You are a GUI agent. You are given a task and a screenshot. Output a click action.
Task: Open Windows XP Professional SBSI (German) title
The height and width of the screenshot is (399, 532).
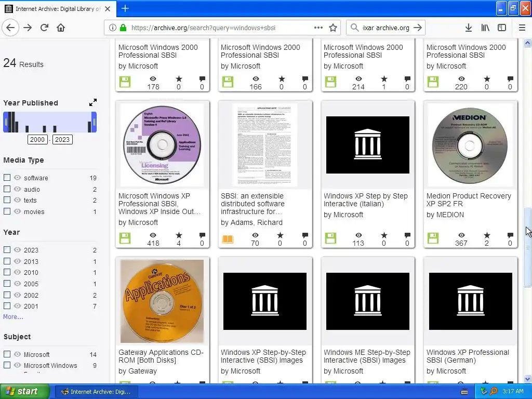468,356
